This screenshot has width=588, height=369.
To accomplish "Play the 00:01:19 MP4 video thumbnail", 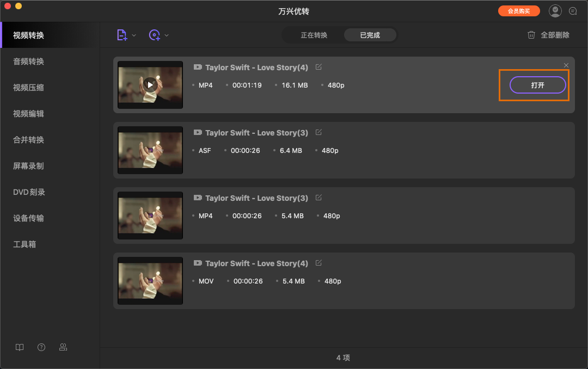I will [x=150, y=85].
